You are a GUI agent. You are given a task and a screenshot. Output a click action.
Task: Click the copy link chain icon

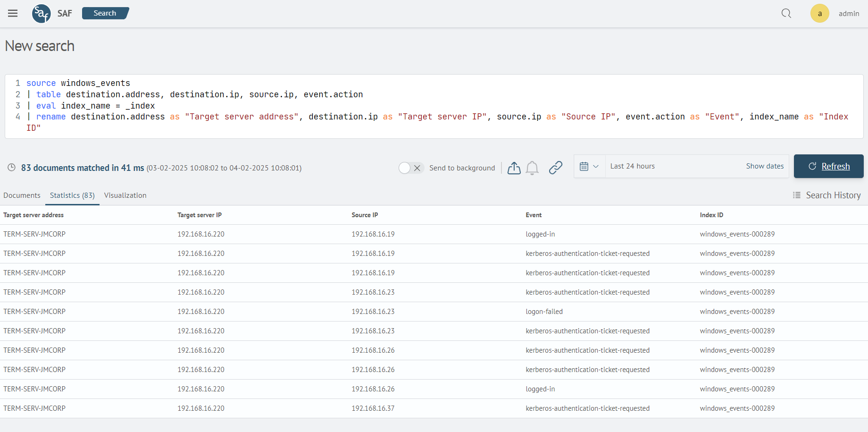coord(556,168)
